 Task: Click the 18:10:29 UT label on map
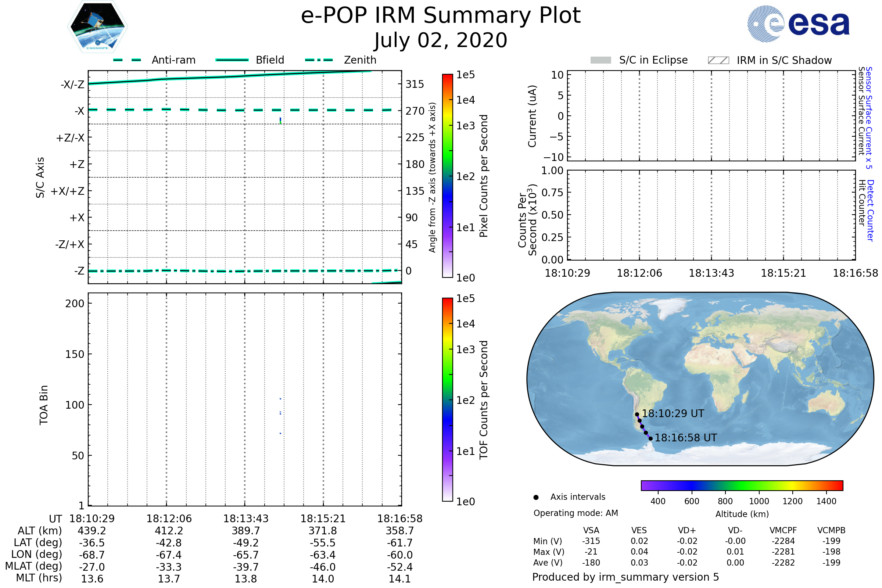click(673, 414)
